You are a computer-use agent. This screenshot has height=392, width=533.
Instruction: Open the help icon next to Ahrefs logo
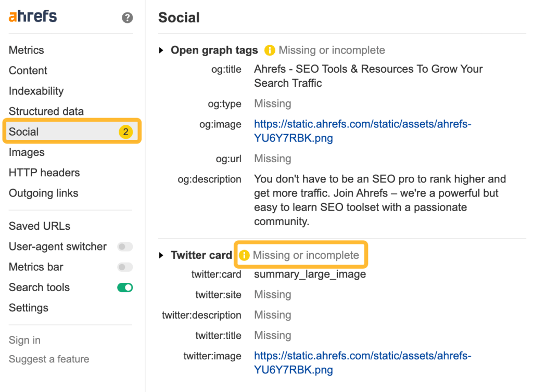127,18
